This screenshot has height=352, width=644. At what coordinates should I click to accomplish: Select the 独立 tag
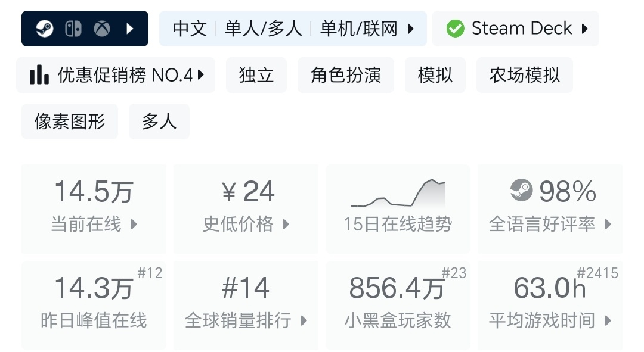[256, 75]
